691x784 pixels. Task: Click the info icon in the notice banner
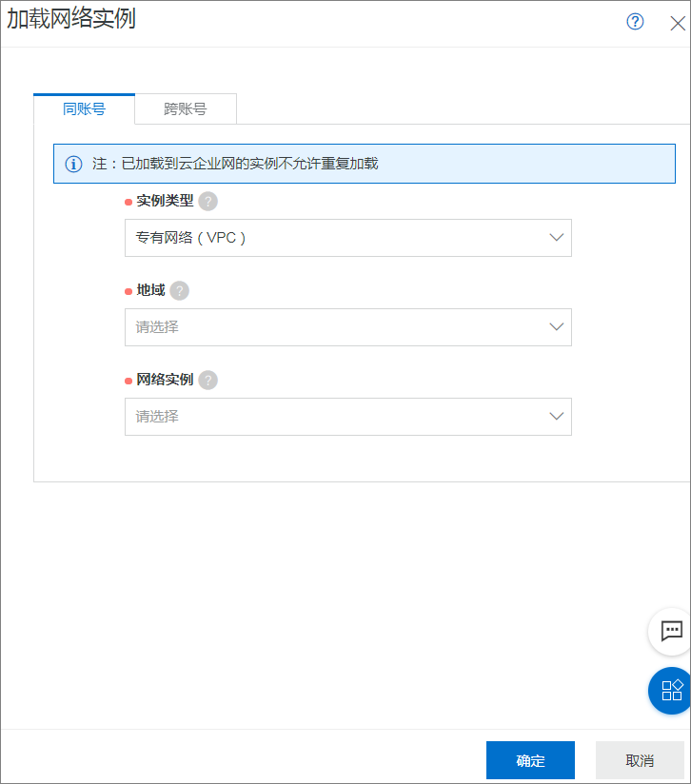pos(73,164)
